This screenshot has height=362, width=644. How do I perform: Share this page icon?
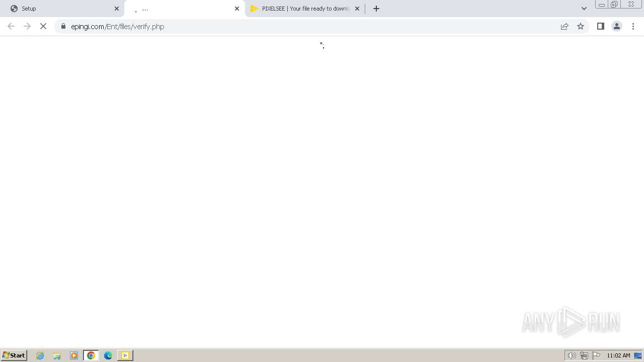tap(565, 26)
